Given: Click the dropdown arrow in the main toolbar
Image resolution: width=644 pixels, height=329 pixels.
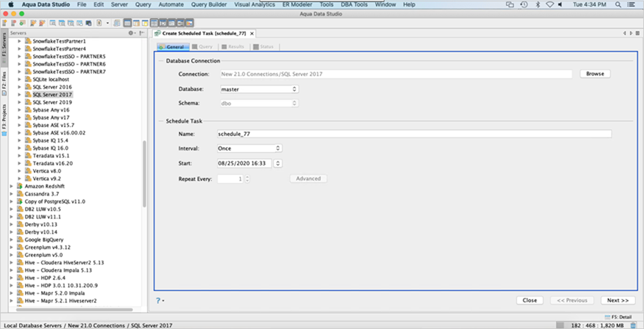Looking at the screenshot, I should click(108, 23).
